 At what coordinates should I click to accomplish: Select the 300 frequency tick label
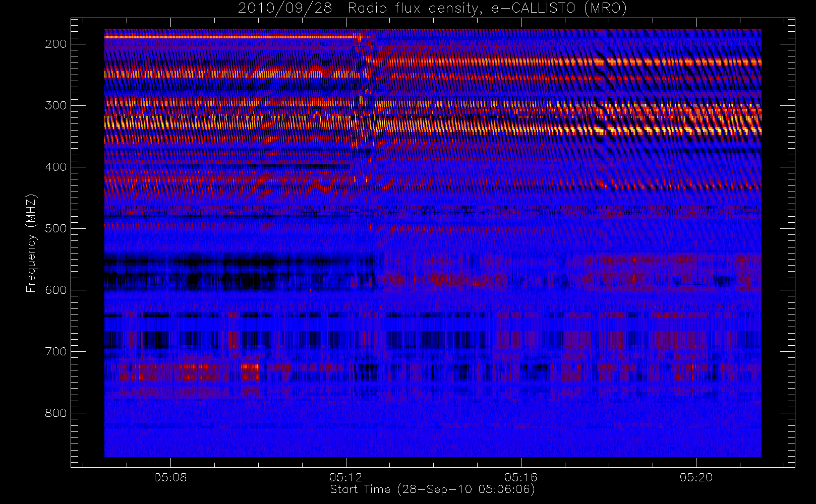tap(56, 105)
